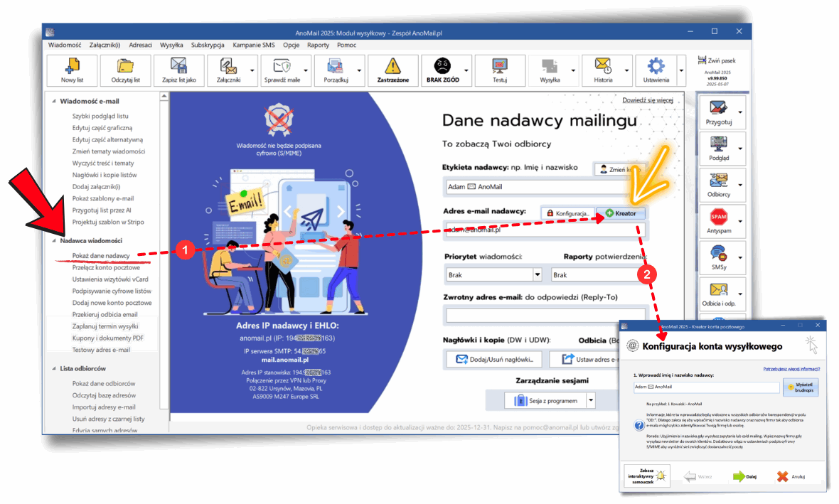This screenshot has height=504, width=839.
Task: Collapse the Wiadomość e-mail tree section
Action: [54, 101]
